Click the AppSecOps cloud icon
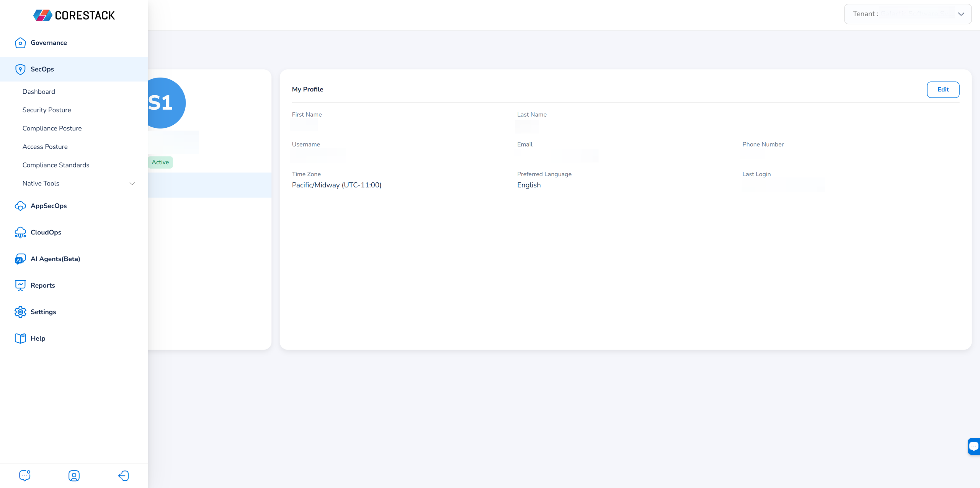The image size is (980, 488). pos(20,206)
